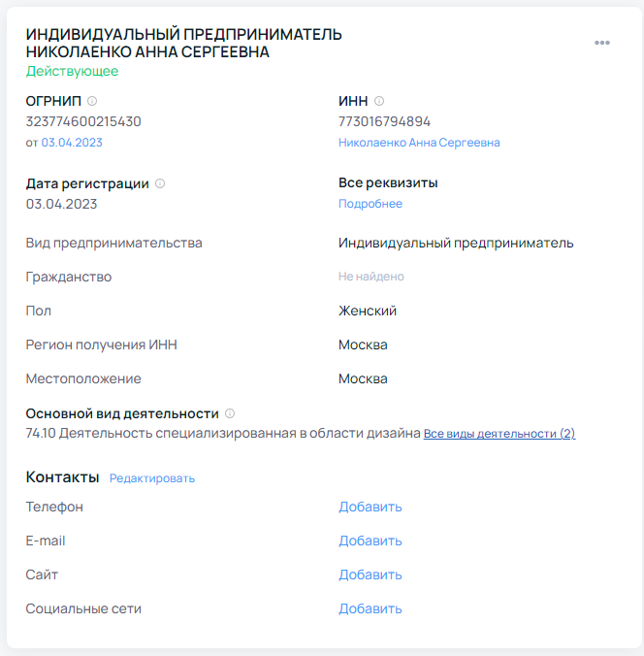Screen dimensions: 644x656
Task: Click Добавить for Социальные сети
Action: click(x=370, y=608)
